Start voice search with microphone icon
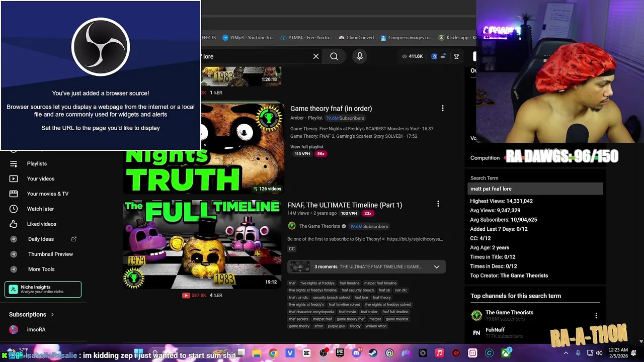This screenshot has width=644, height=362. (x=360, y=56)
